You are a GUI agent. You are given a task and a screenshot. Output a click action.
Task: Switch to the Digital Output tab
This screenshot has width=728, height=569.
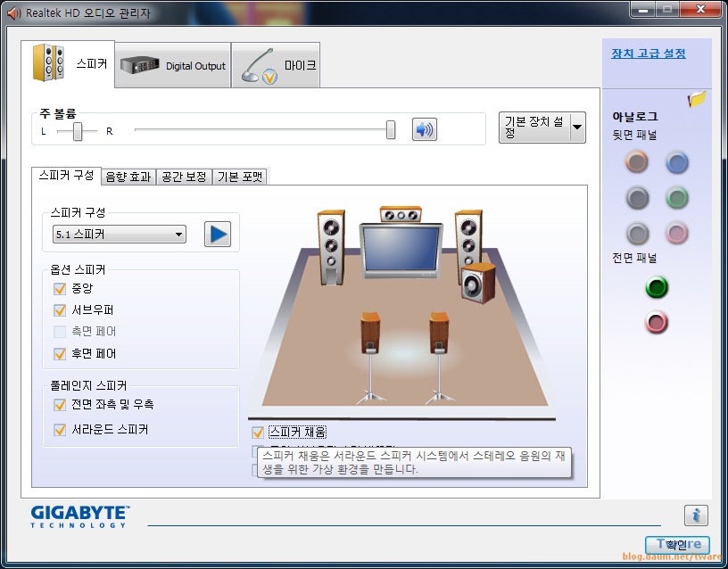click(173, 65)
